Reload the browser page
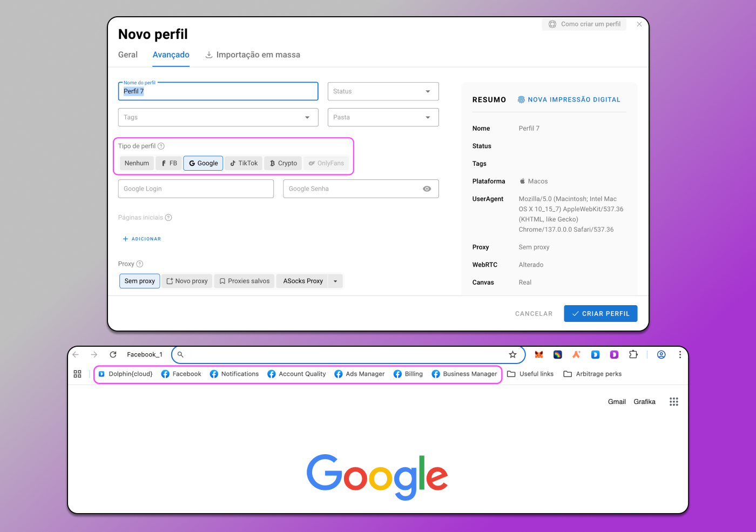The height and width of the screenshot is (532, 756). [x=113, y=355]
